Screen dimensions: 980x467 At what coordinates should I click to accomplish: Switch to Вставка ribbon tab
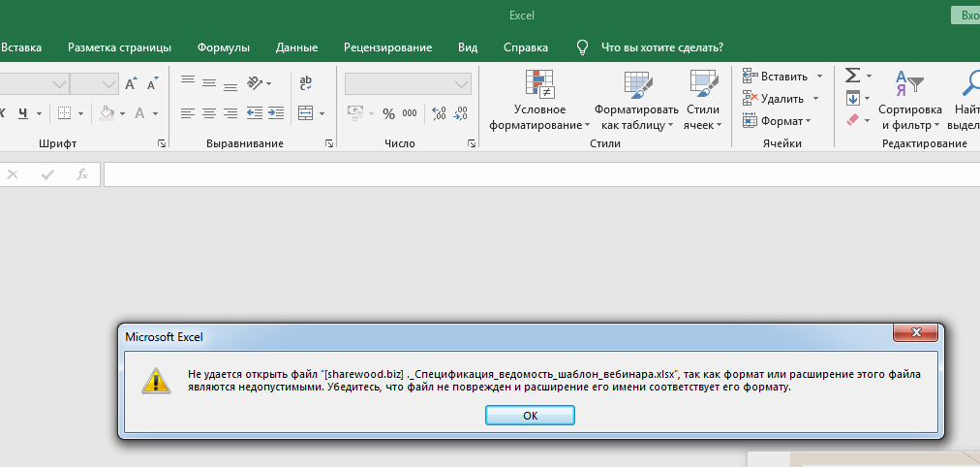tap(20, 47)
